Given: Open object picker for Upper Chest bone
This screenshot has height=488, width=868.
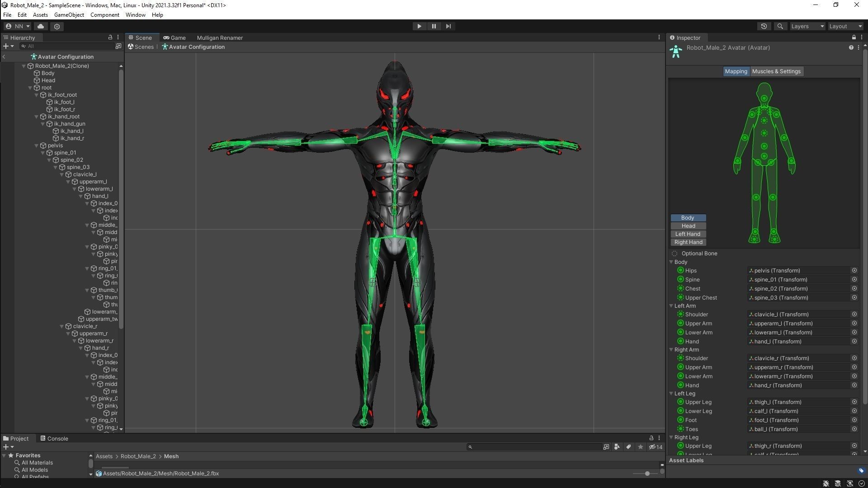Looking at the screenshot, I should (x=854, y=298).
